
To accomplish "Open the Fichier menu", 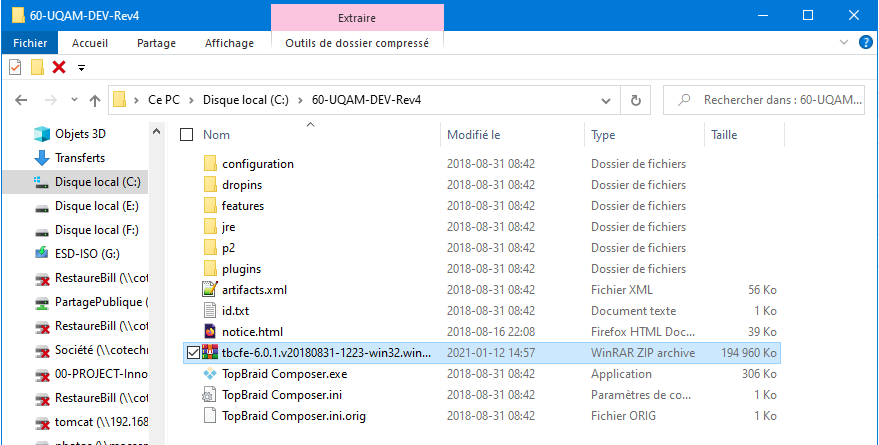I will 30,43.
